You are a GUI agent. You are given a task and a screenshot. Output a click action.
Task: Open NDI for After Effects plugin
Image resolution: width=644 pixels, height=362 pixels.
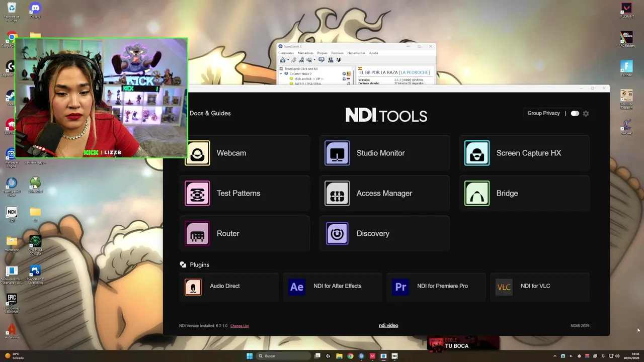click(333, 286)
